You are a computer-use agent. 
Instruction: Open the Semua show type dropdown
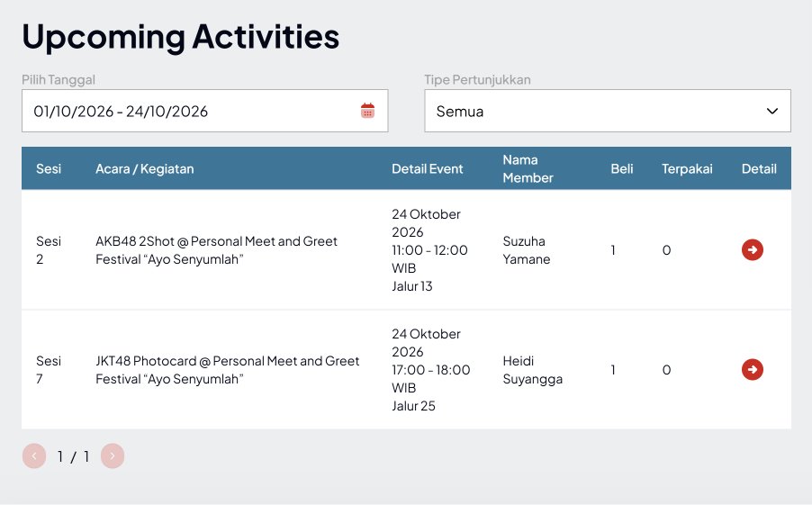pos(608,111)
